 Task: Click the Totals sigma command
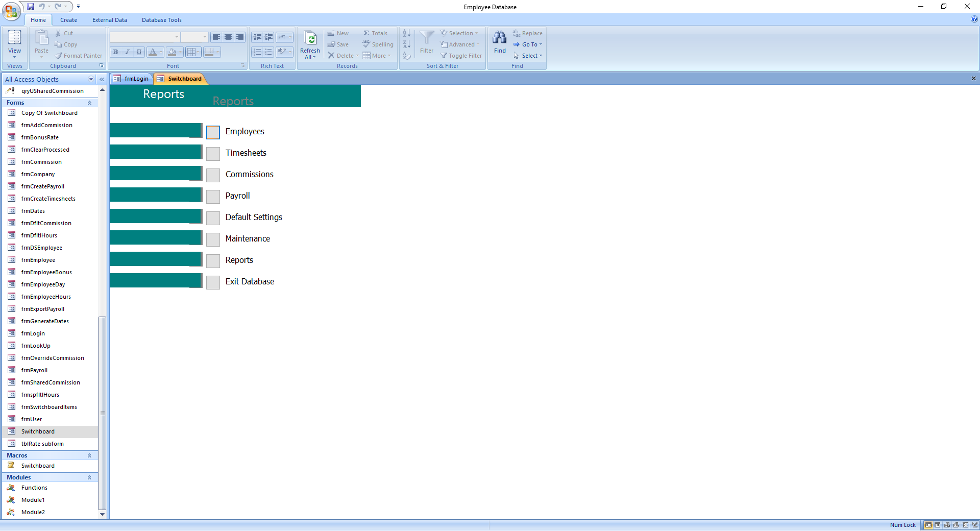[x=375, y=33]
